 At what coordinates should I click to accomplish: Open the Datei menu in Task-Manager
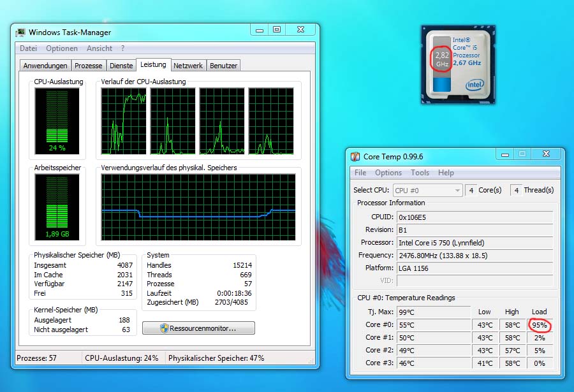[x=28, y=48]
